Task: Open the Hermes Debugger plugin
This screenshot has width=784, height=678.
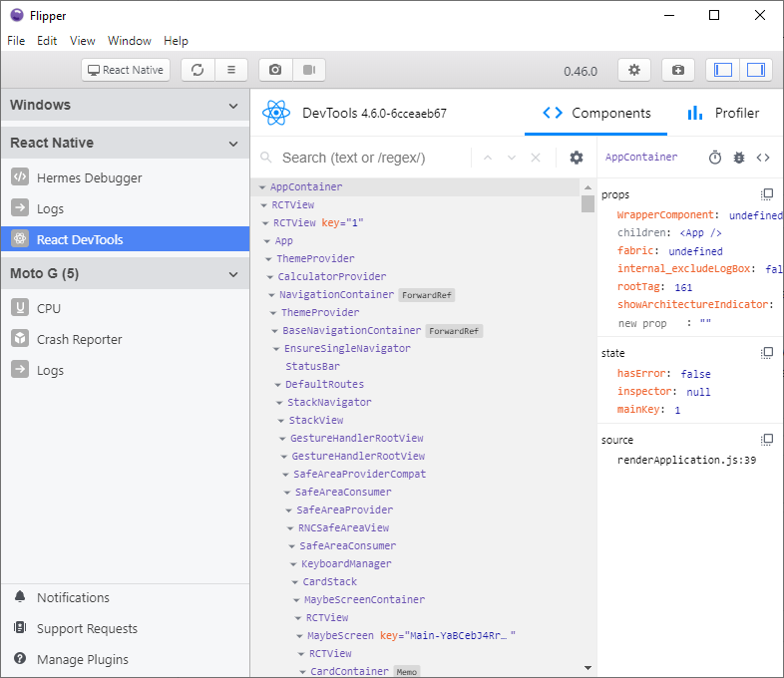Action: (125, 177)
